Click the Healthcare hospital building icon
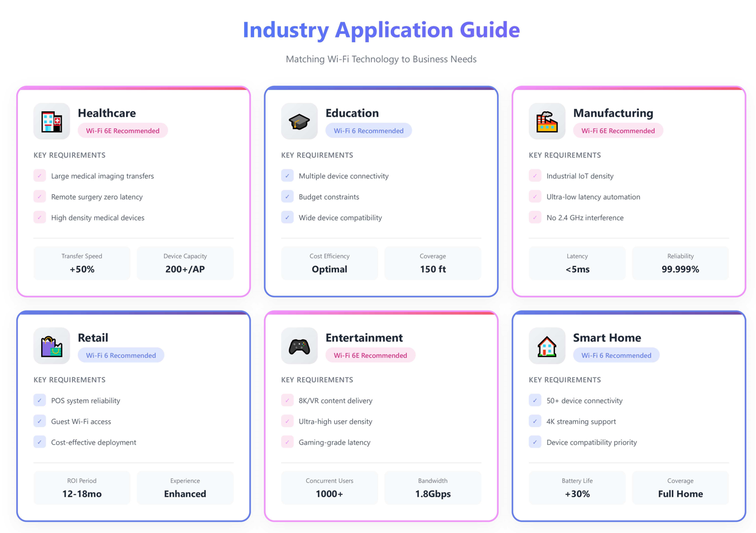This screenshot has width=756, height=533. (x=51, y=121)
